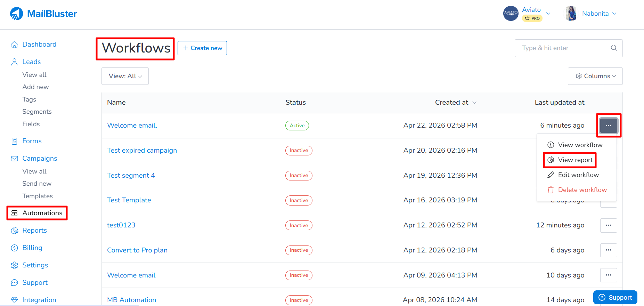Image resolution: width=644 pixels, height=306 pixels.
Task: Open the Leads section icon
Action: click(14, 62)
